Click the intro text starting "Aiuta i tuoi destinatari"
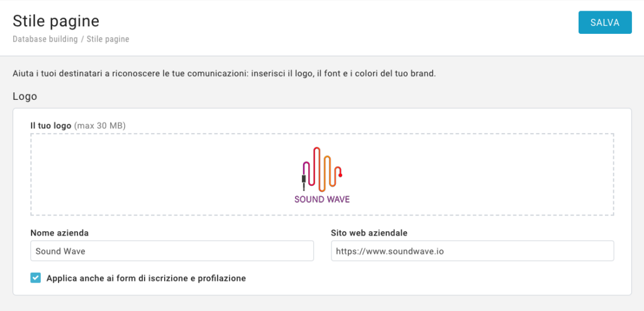 pyautogui.click(x=224, y=74)
